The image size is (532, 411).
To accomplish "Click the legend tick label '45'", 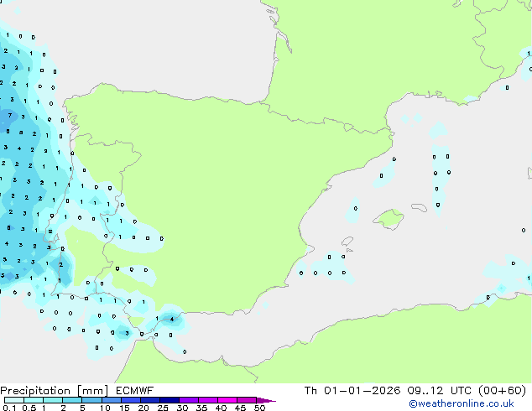I will click(240, 408).
